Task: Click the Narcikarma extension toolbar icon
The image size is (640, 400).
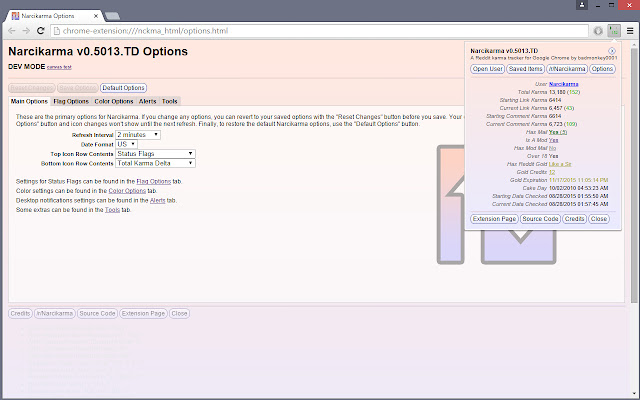Action: coord(614,31)
